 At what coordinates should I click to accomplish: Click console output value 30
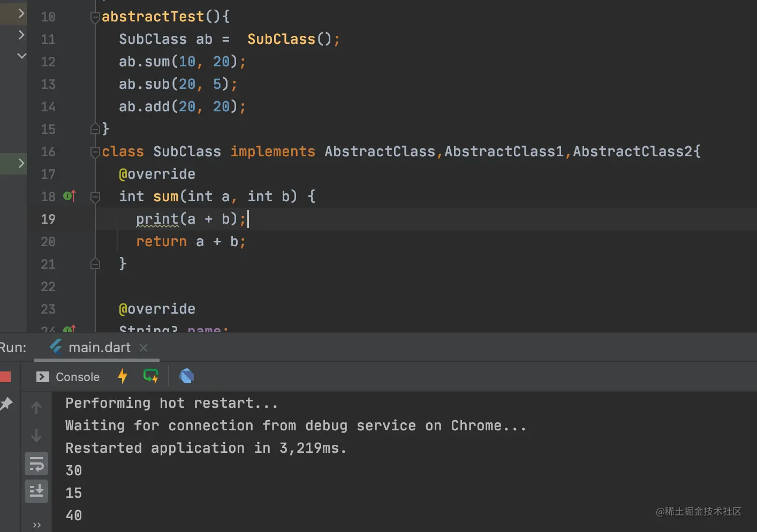[x=74, y=470]
